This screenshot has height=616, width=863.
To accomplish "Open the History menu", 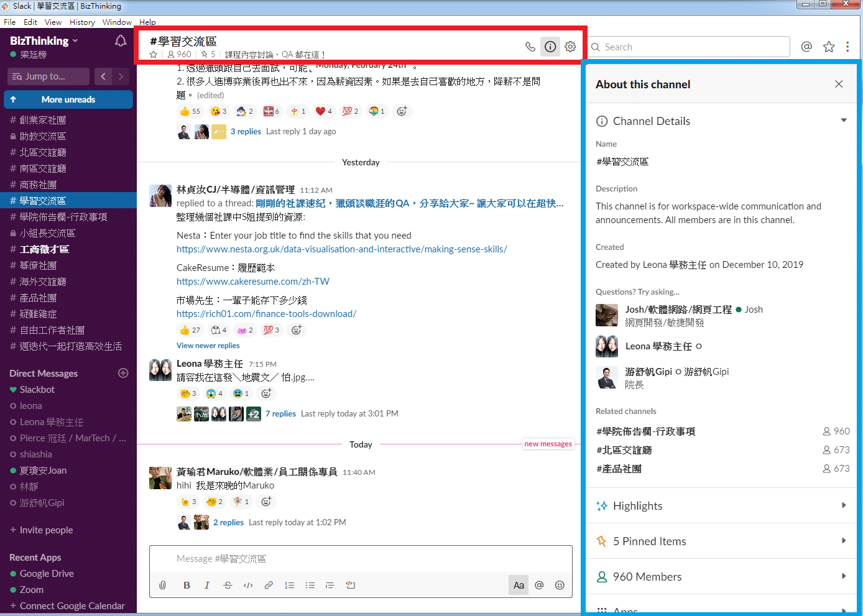I will [x=81, y=22].
